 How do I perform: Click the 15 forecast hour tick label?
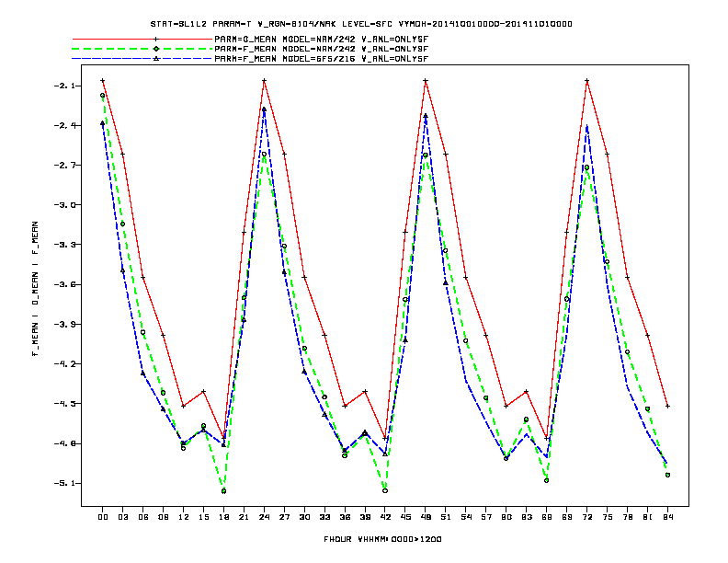pyautogui.click(x=203, y=517)
